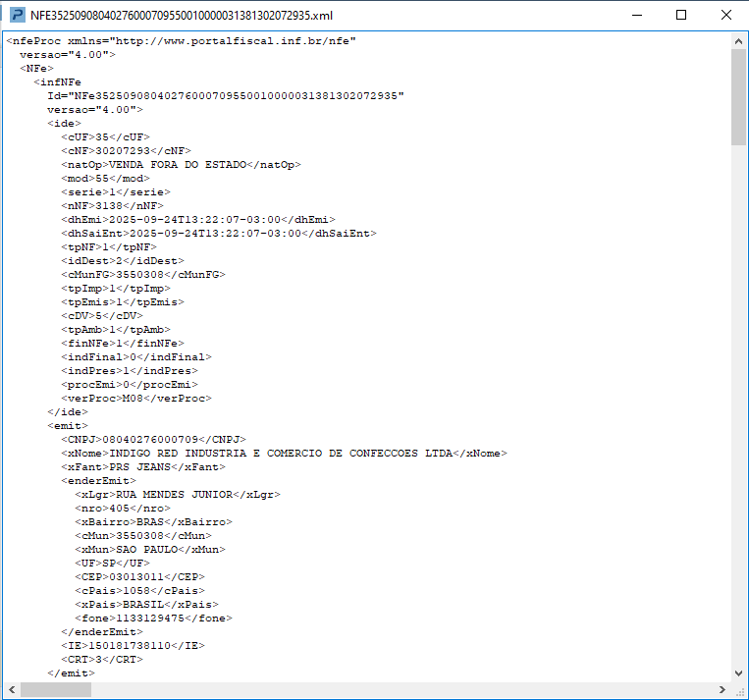Image resolution: width=749 pixels, height=700 pixels.
Task: Click the tpAmb line
Action: point(116,330)
